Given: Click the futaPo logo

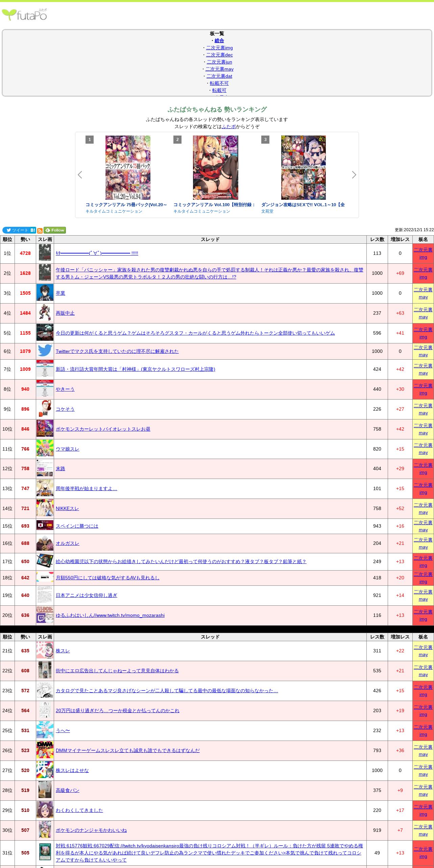Looking at the screenshot, I should click(24, 15).
